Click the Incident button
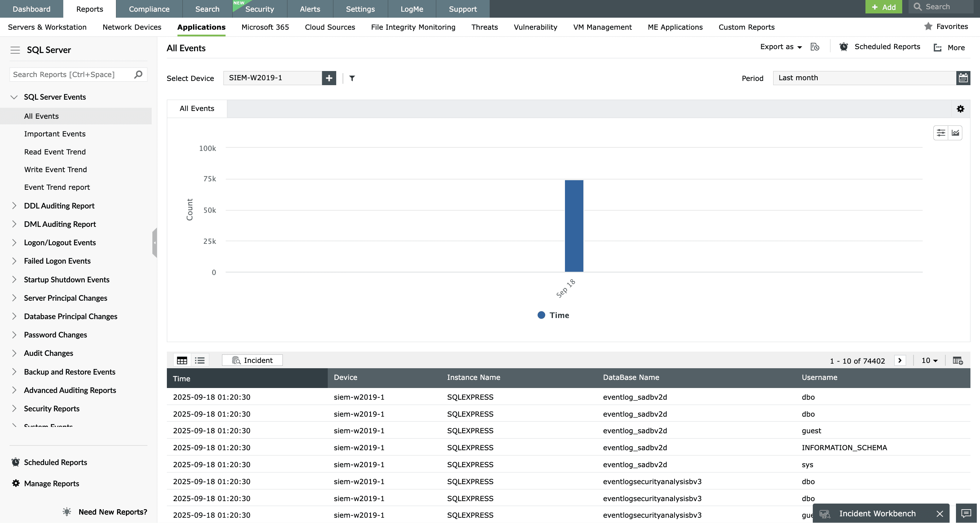Image resolution: width=980 pixels, height=523 pixels. pos(252,360)
